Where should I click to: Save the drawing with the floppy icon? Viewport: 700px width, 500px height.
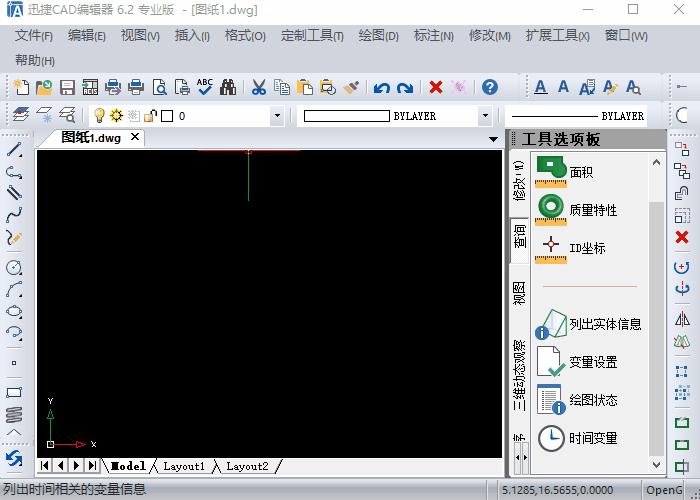(67, 87)
